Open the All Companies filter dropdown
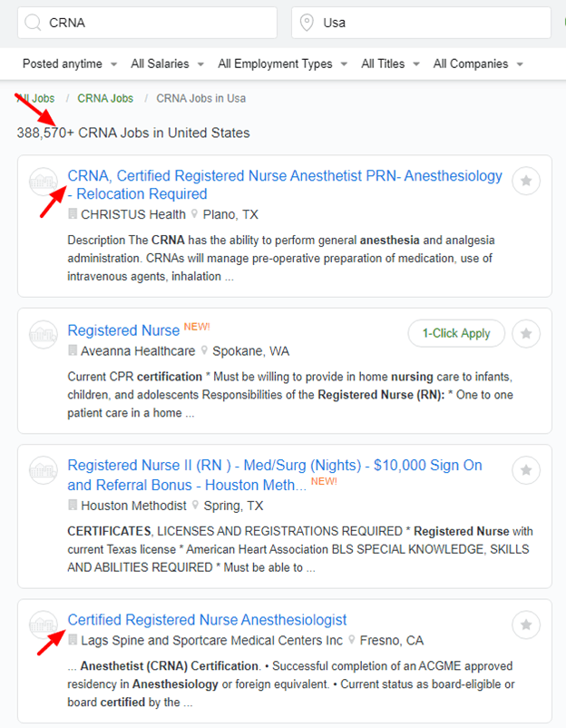Viewport: 566px width, 728px height. coord(477,64)
